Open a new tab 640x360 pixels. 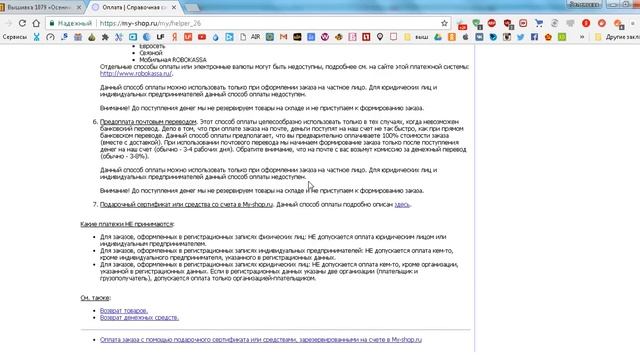coord(191,8)
